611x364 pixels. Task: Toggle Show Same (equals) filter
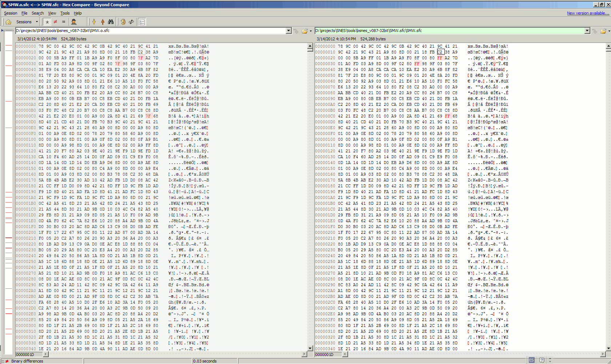tap(63, 22)
